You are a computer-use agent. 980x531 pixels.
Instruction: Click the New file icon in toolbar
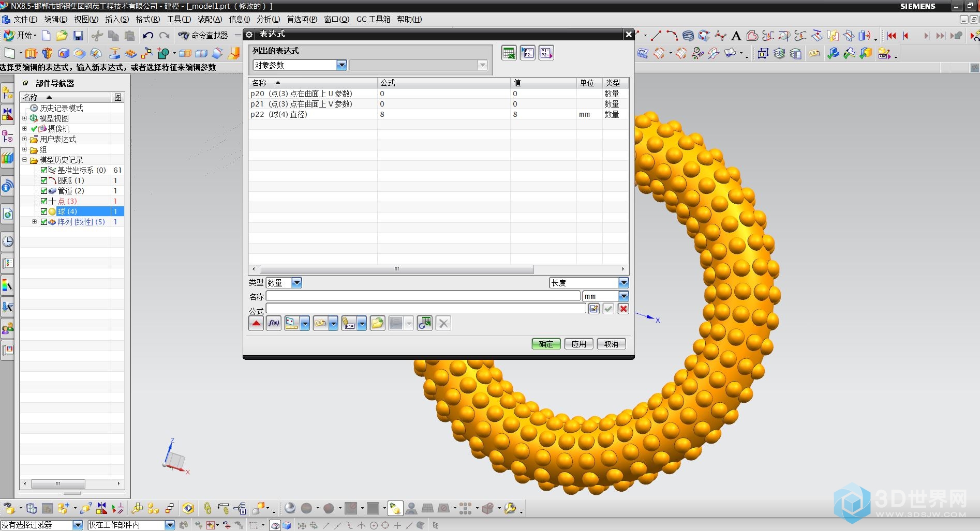[46, 35]
